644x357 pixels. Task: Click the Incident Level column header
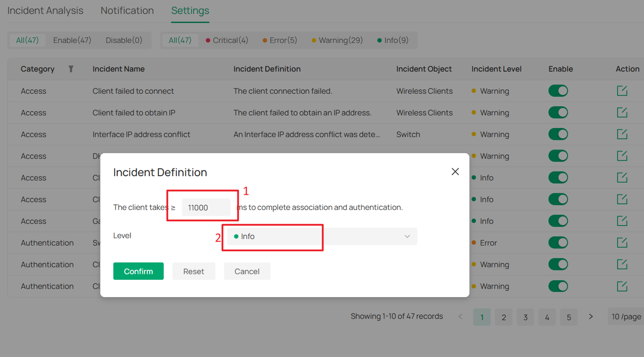[x=496, y=69]
